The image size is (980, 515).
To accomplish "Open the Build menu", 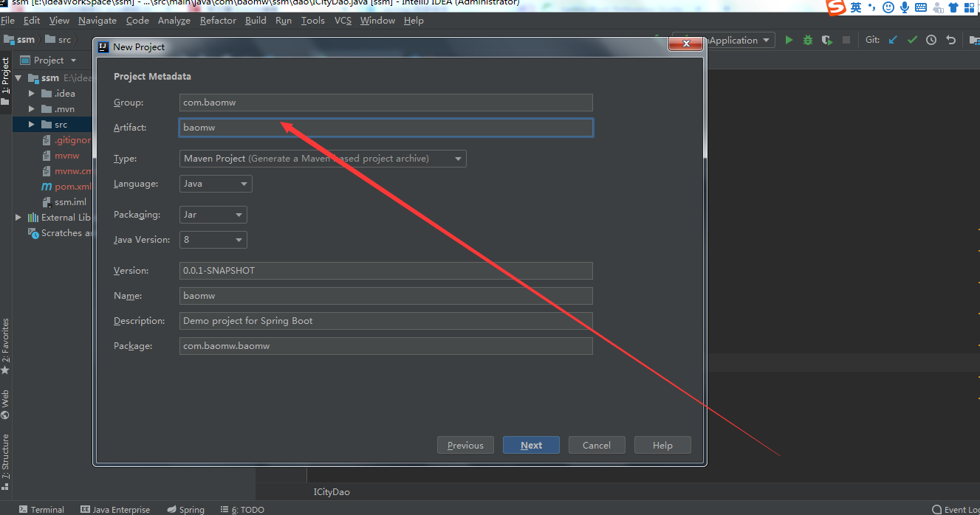I will click(x=256, y=21).
